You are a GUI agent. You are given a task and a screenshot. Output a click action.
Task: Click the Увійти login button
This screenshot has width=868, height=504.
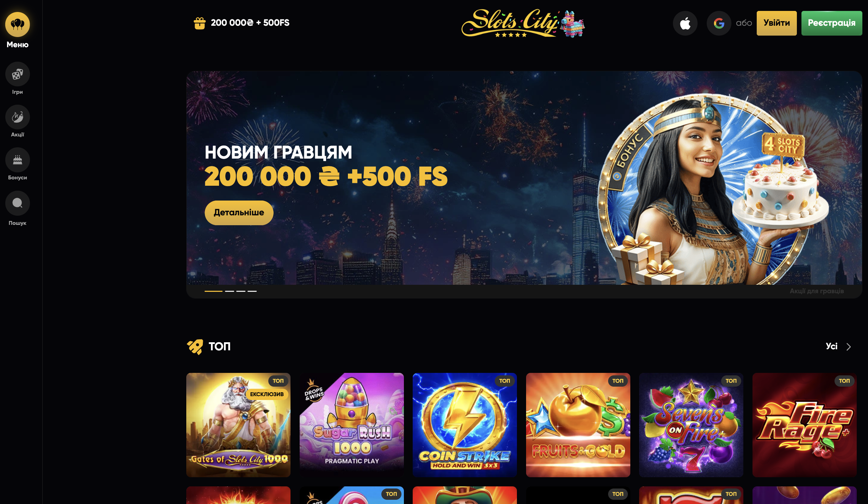pyautogui.click(x=776, y=23)
